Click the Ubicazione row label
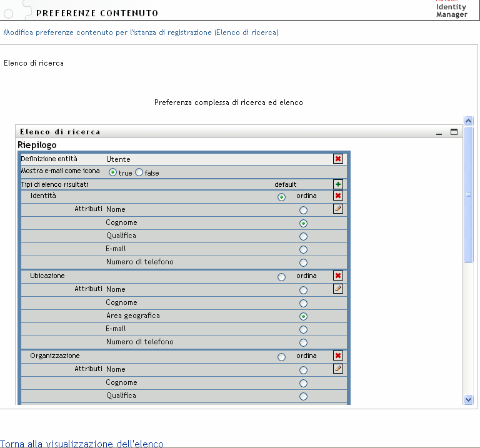480x448 pixels. coord(47,276)
